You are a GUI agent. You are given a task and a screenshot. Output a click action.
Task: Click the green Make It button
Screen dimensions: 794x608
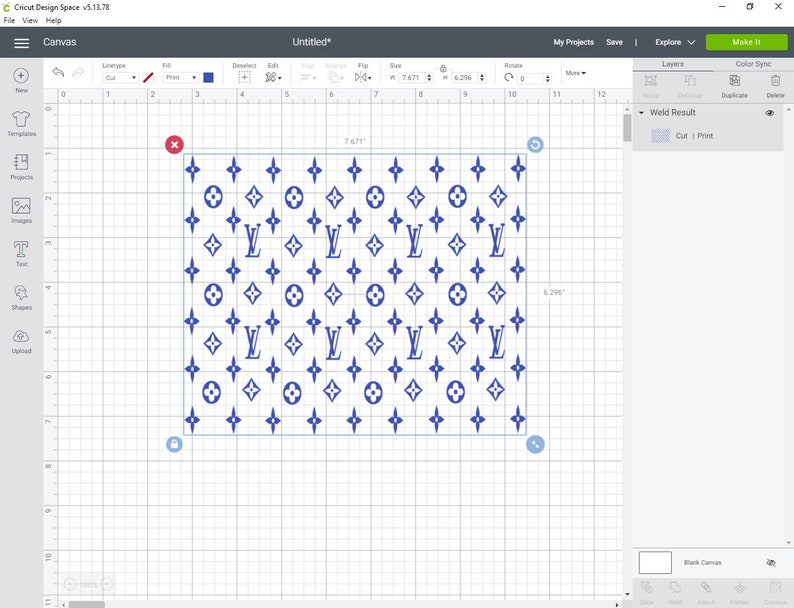pos(746,42)
